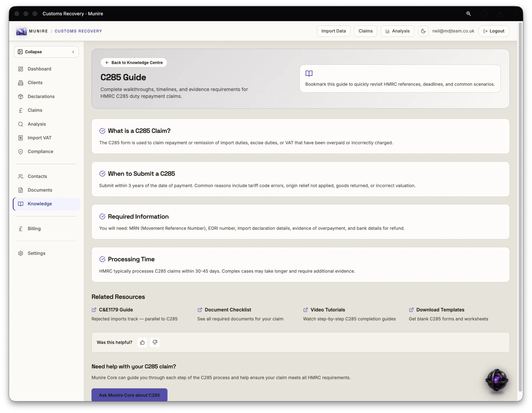
Task: Go back to Knowledge Centre
Action: point(134,62)
